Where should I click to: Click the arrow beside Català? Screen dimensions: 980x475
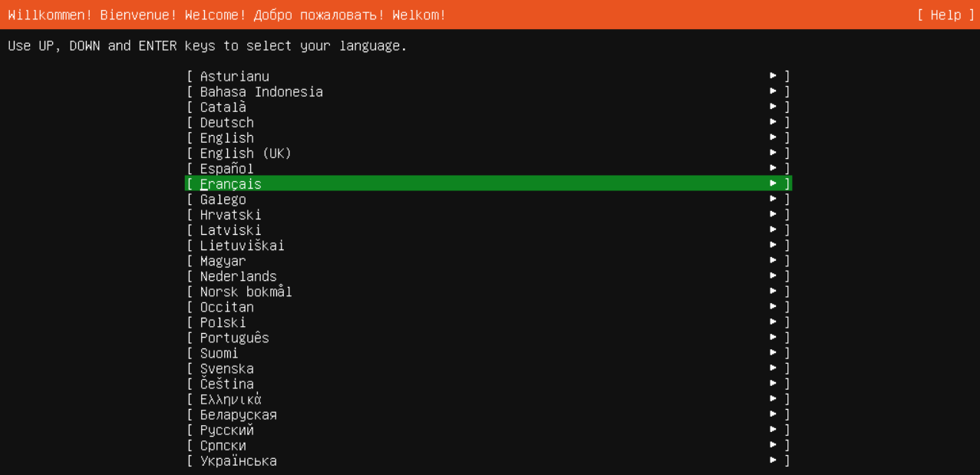[x=773, y=107]
